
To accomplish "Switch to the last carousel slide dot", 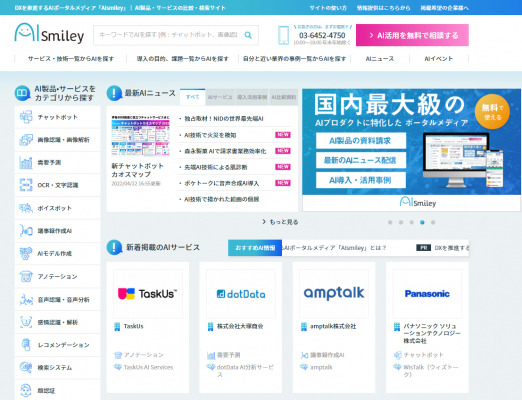I will tap(433, 222).
